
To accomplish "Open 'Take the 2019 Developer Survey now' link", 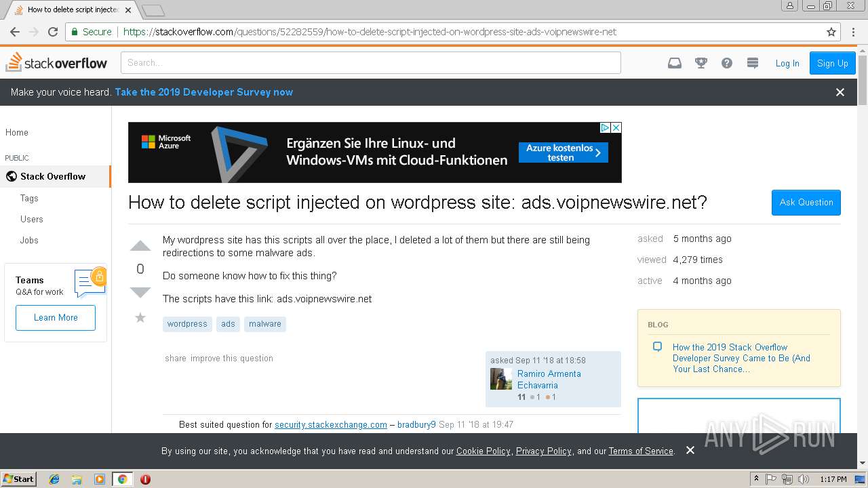I will (x=204, y=92).
